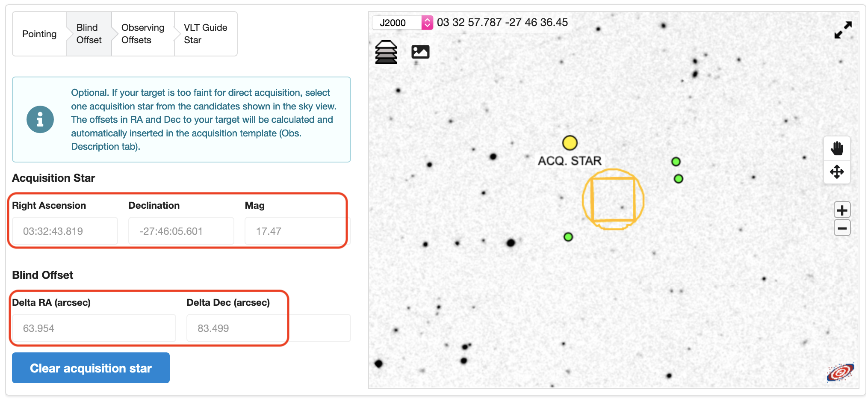Select the move crosshair arrows tool
Image resolution: width=868 pixels, height=402 pixels.
(x=837, y=172)
